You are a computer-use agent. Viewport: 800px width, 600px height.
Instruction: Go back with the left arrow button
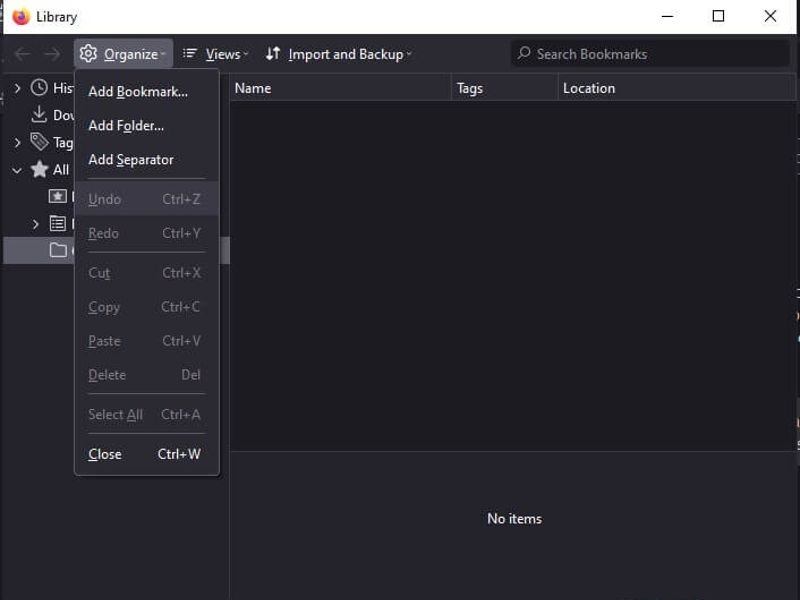22,54
